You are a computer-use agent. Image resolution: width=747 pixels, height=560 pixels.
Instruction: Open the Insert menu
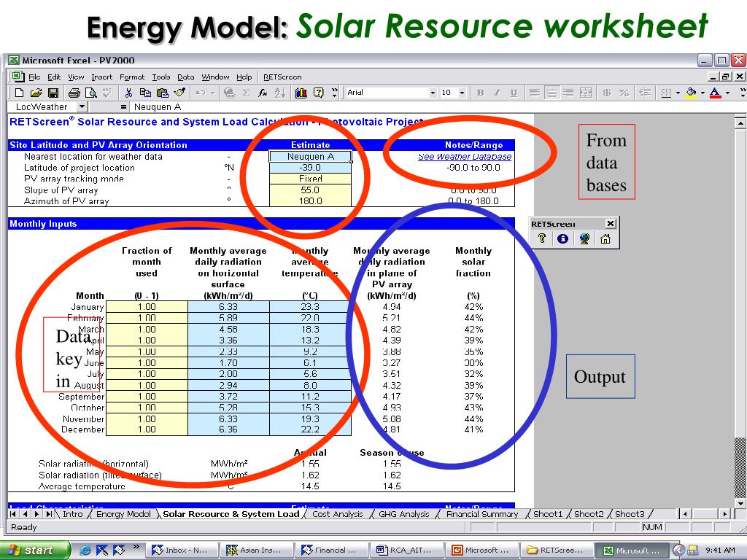pyautogui.click(x=102, y=77)
